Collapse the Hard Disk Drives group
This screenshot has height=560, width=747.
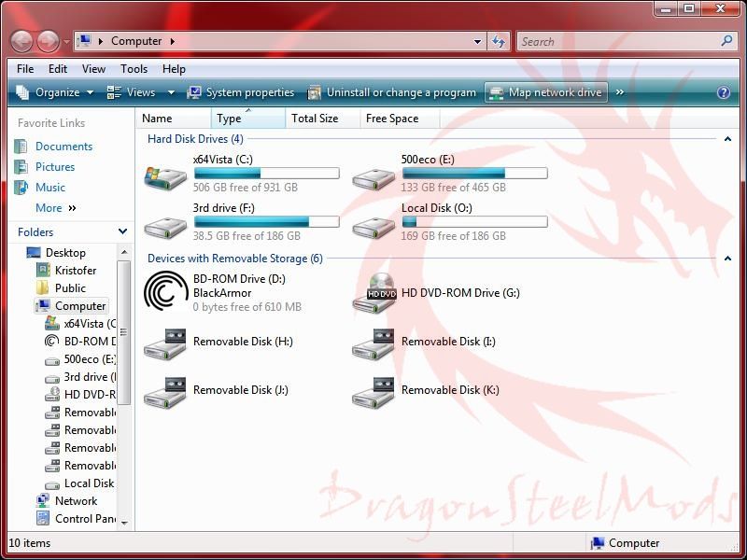727,139
